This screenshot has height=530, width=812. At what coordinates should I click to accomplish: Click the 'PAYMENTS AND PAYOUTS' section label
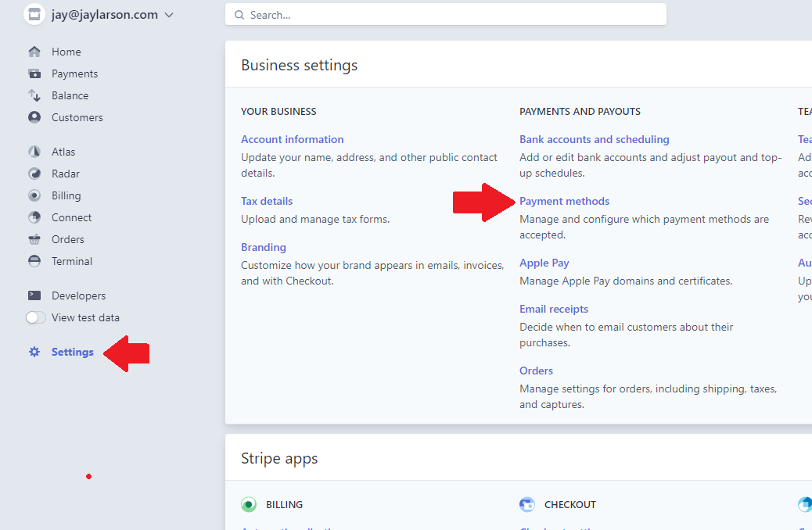580,111
